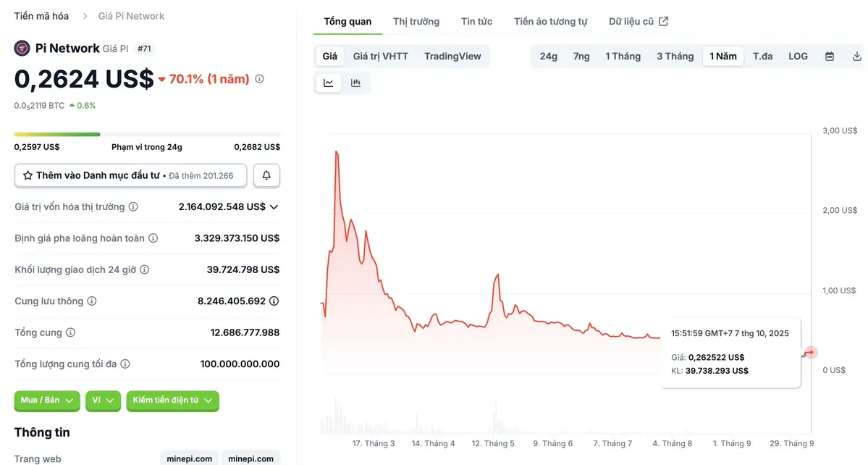This screenshot has height=465, width=868.
Task: Click the star icon to favorite Pi Network
Action: click(29, 175)
